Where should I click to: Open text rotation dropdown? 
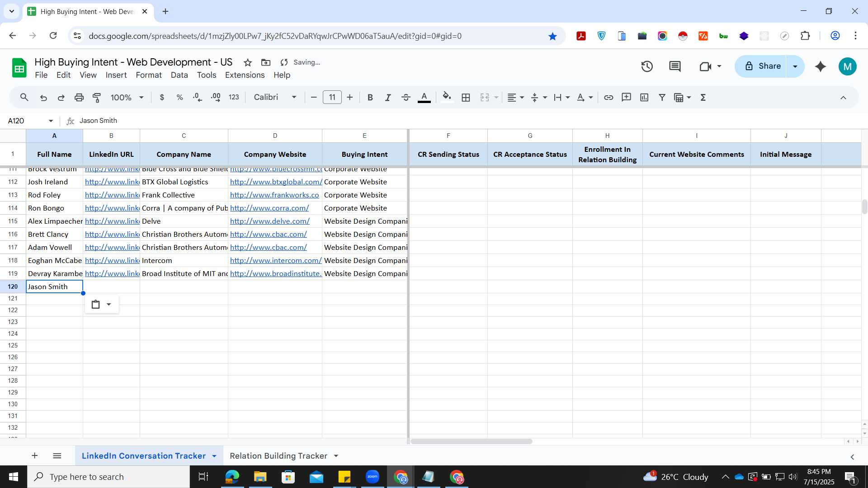pyautogui.click(x=585, y=97)
